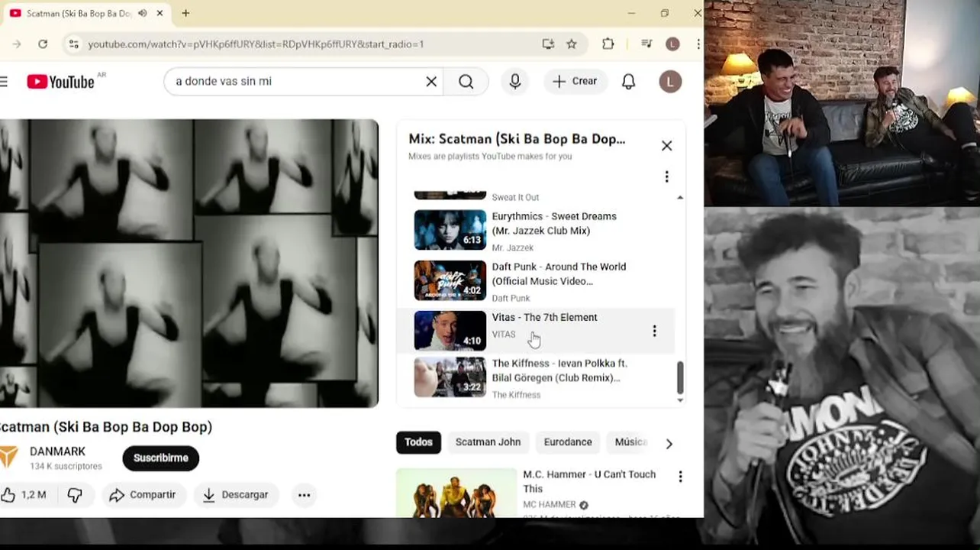Subscribe to DANMARK with Suscribirme
The image size is (980, 550).
point(161,458)
